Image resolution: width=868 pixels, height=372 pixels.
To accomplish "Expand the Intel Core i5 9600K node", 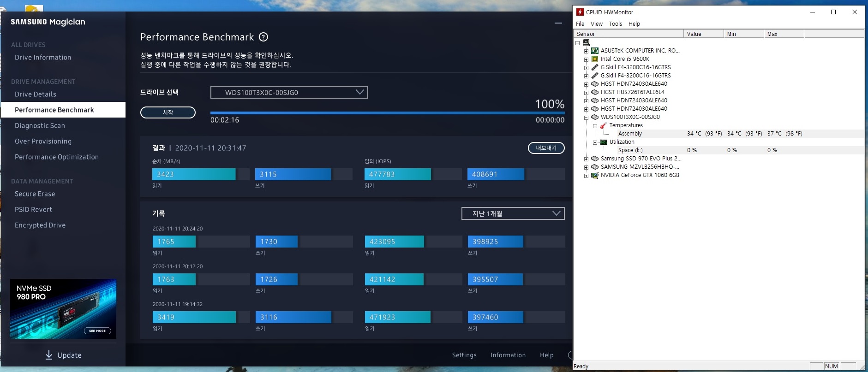I will coord(586,59).
